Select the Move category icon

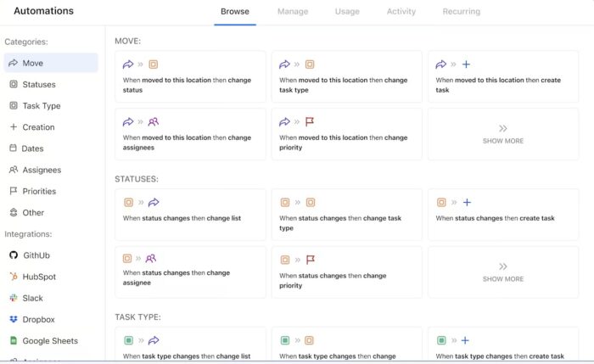tap(14, 63)
